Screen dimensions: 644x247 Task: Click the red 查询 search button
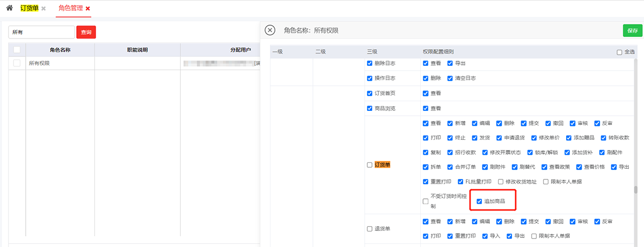click(x=86, y=32)
